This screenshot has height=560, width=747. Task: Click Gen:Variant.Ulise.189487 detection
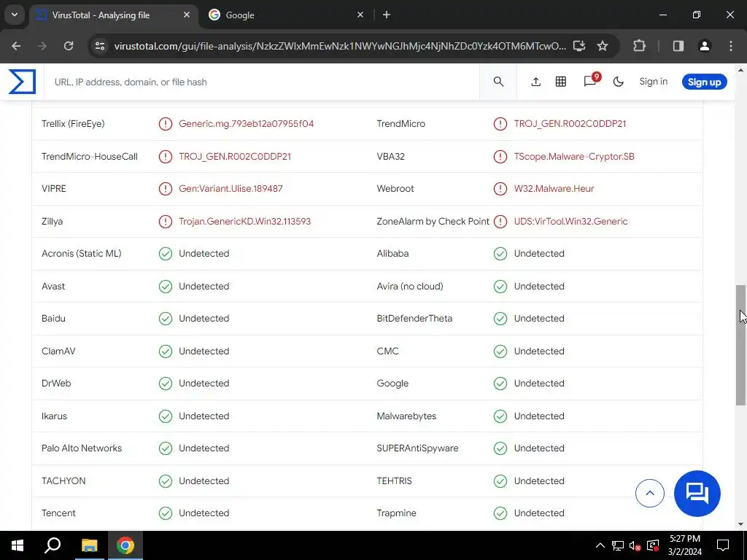231,189
